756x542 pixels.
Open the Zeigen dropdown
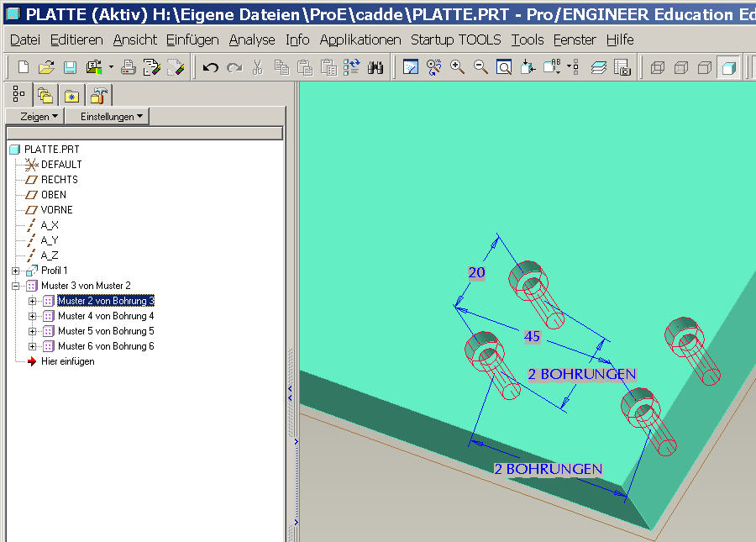34,116
